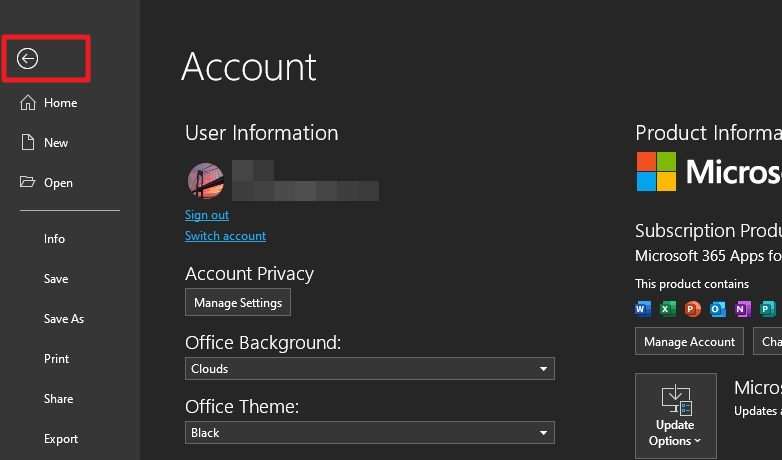Open the Info section

(x=54, y=239)
